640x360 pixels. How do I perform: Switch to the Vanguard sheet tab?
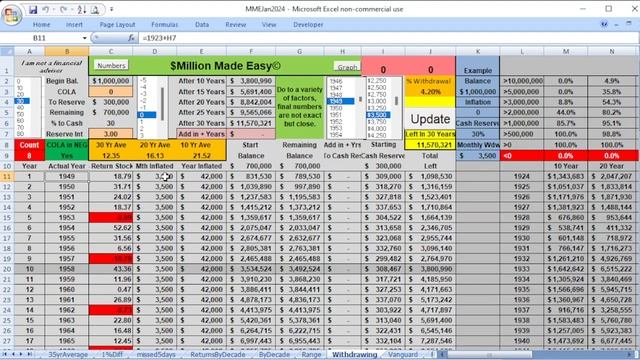tap(402, 354)
